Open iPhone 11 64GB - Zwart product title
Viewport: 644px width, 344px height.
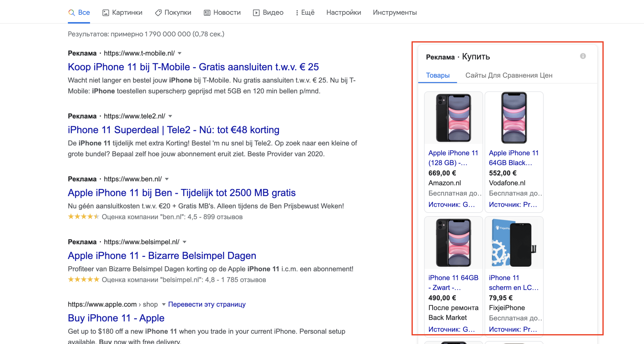(x=453, y=282)
